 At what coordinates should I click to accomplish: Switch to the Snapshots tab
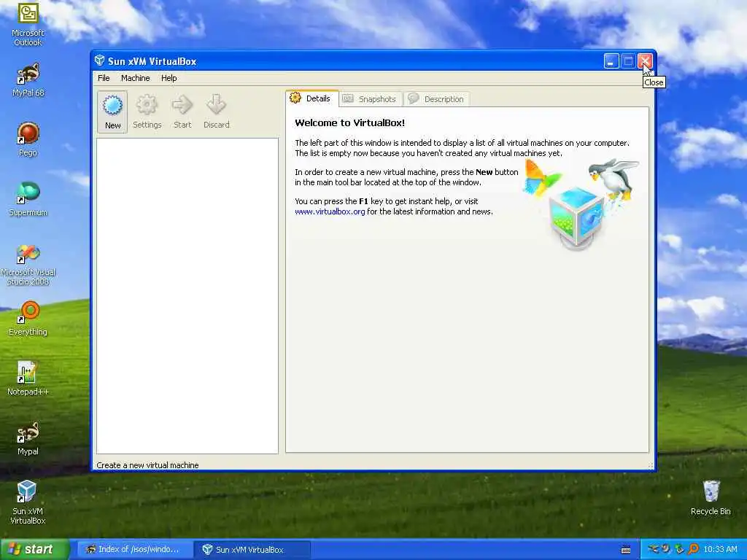371,99
